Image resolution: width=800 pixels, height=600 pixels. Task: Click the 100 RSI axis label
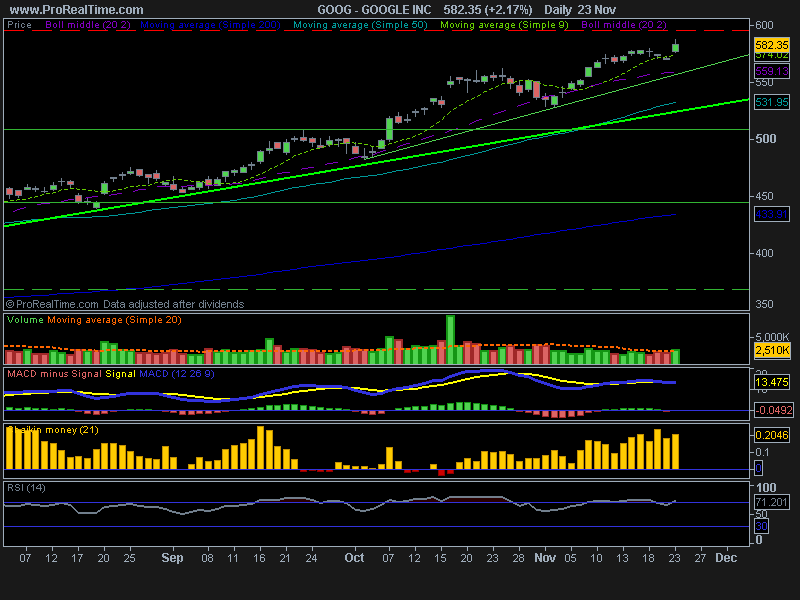tap(766, 488)
